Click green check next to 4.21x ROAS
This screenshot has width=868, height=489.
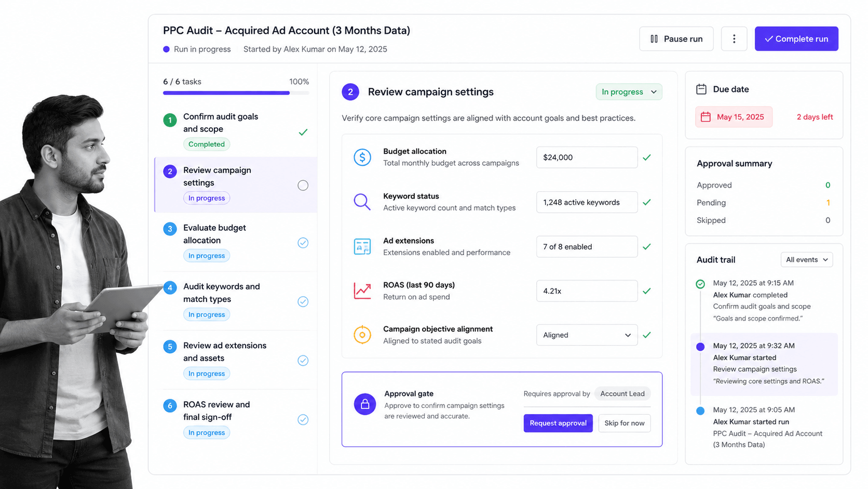coord(647,291)
